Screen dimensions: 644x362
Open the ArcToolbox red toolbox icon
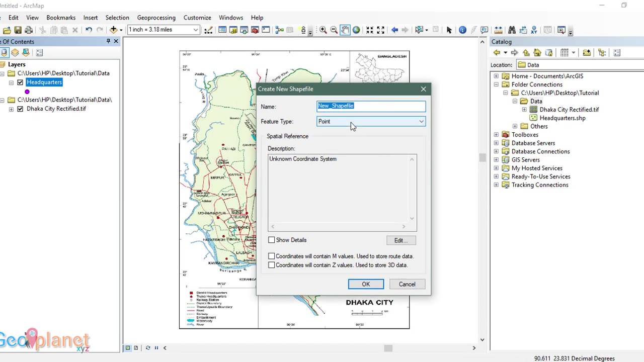[x=255, y=30]
